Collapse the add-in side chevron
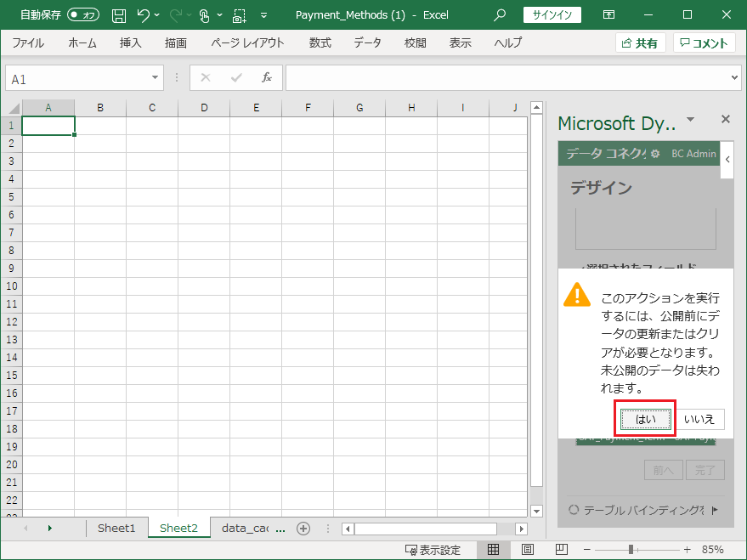This screenshot has height=560, width=747. click(x=727, y=160)
